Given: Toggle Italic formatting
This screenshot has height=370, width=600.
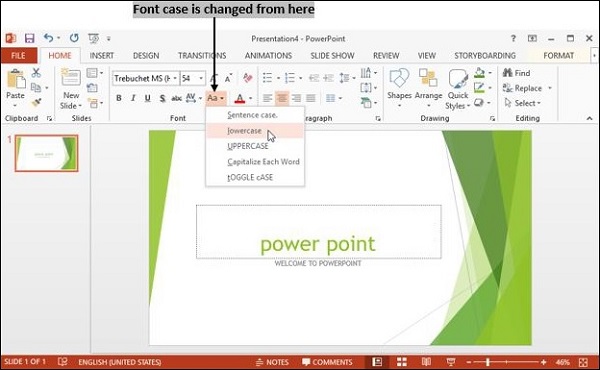Looking at the screenshot, I should pos(133,98).
